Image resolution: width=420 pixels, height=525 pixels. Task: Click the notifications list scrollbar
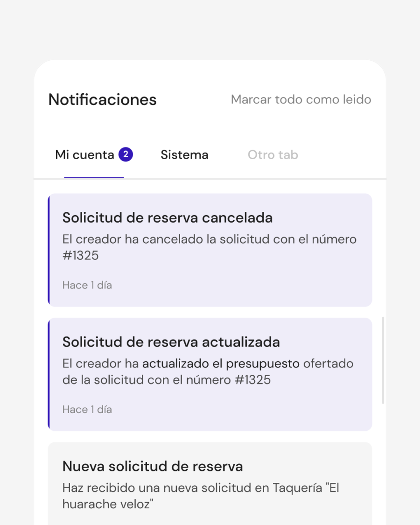coord(383,360)
